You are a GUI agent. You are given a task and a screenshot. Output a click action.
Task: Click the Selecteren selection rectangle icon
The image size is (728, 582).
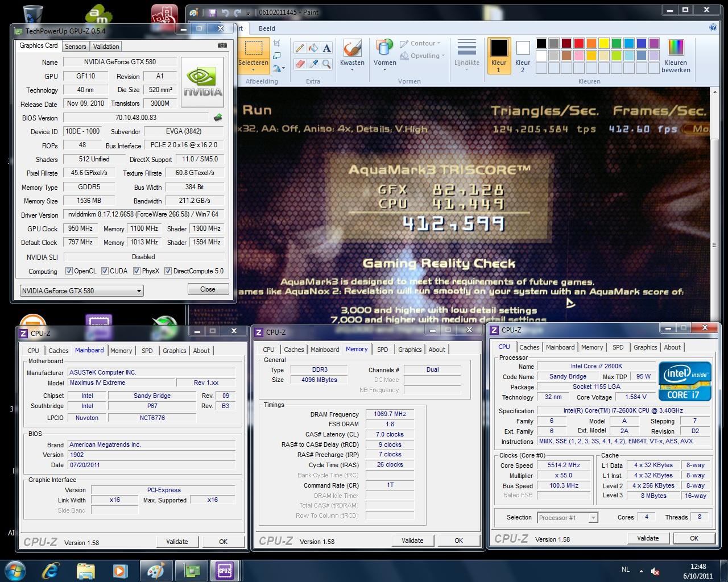click(x=253, y=48)
